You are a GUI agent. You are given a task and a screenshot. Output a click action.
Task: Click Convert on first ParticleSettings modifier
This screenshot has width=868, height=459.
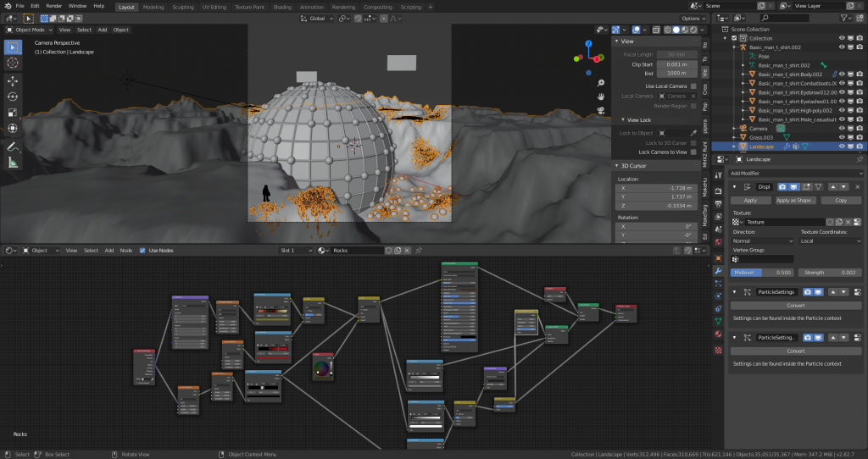795,306
